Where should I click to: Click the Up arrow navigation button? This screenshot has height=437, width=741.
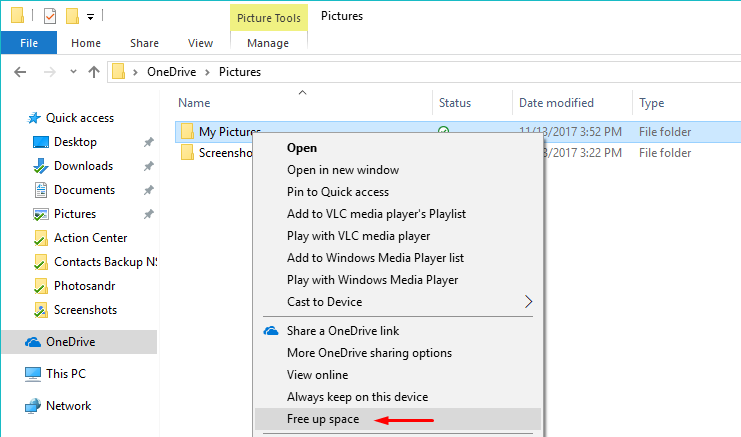(x=94, y=72)
